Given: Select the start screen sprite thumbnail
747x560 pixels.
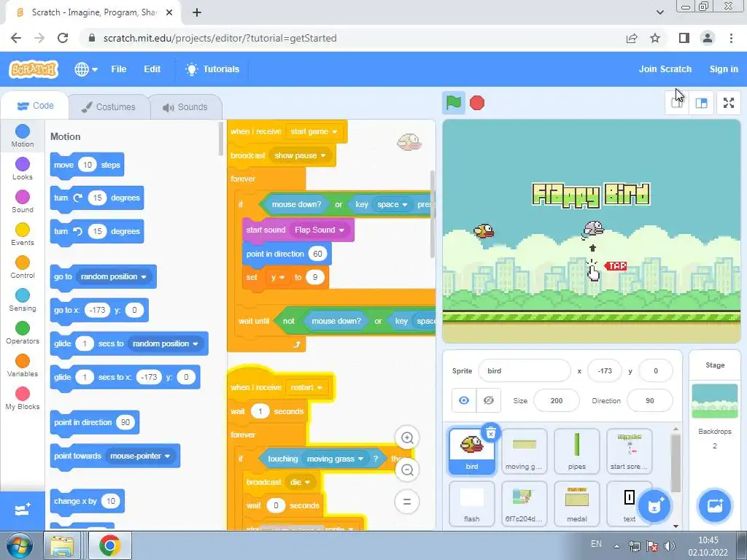Looking at the screenshot, I should tap(629, 451).
